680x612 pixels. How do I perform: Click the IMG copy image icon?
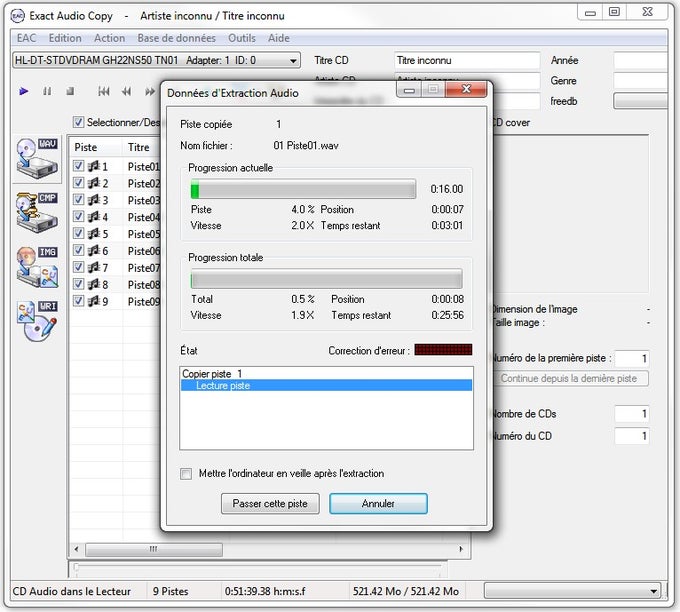pyautogui.click(x=37, y=267)
